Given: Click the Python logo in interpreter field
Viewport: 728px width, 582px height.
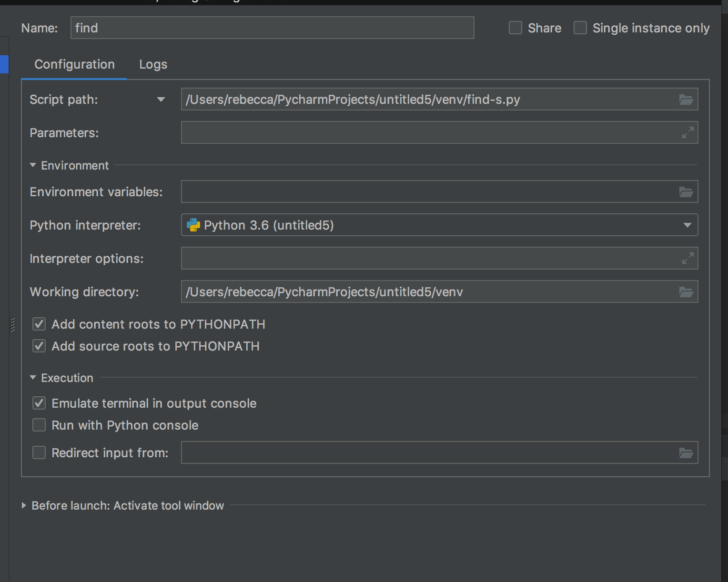Looking at the screenshot, I should pyautogui.click(x=193, y=225).
